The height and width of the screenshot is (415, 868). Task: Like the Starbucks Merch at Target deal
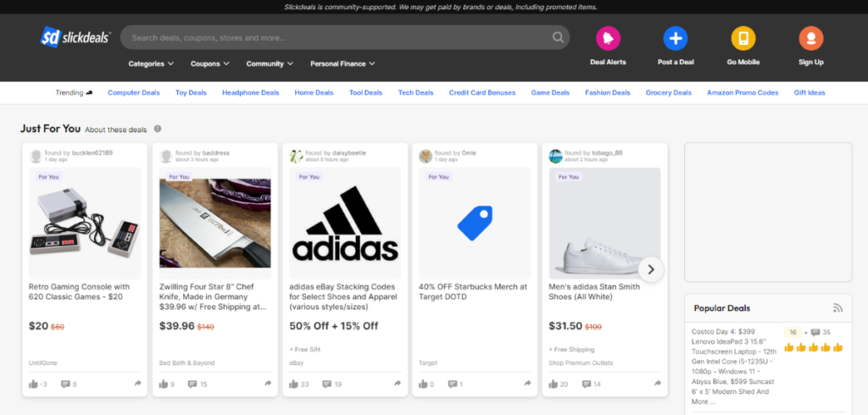coord(424,384)
